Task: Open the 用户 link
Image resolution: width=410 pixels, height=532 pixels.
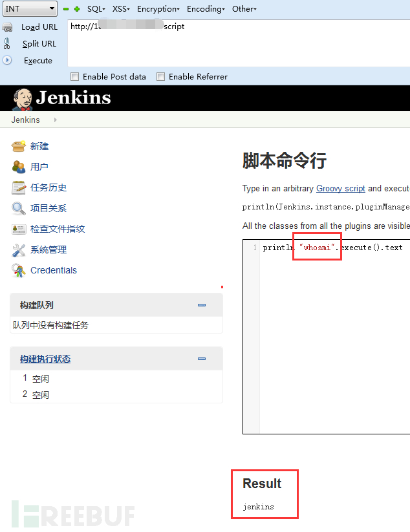Action: [39, 167]
